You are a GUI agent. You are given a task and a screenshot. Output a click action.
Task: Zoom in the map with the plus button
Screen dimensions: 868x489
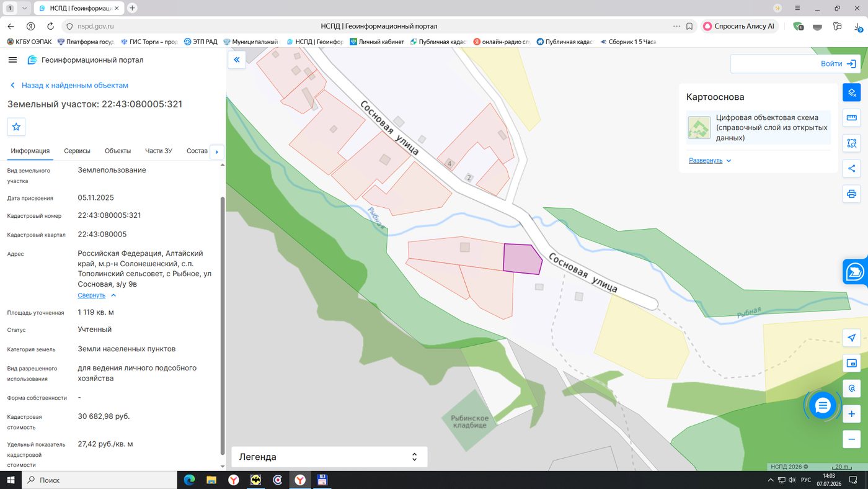coord(851,414)
